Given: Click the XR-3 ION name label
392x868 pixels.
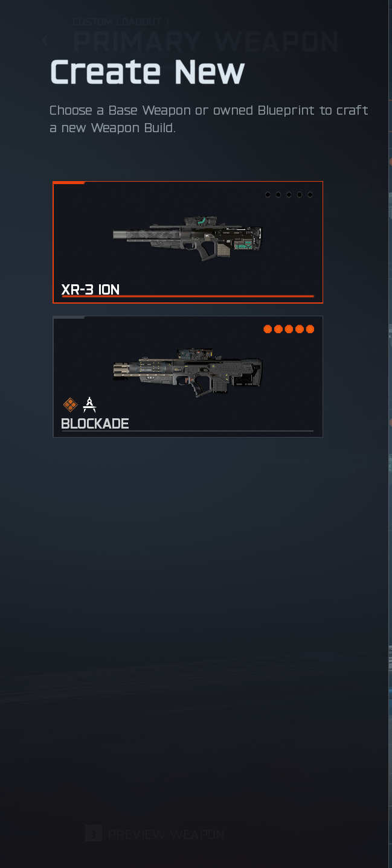Looking at the screenshot, I should click(91, 289).
